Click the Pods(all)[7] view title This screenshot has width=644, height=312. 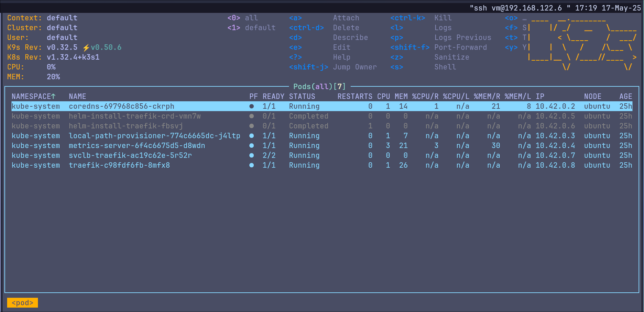coord(319,86)
